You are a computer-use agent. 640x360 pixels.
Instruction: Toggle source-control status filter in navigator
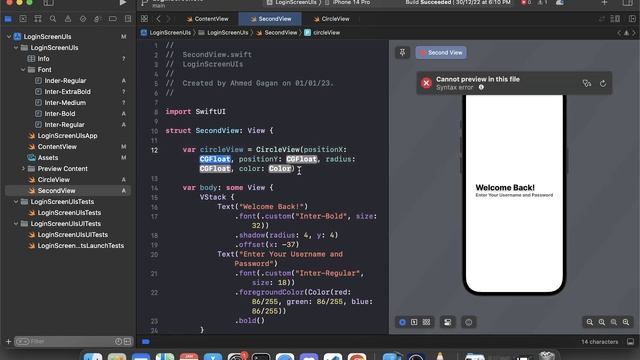point(127,341)
